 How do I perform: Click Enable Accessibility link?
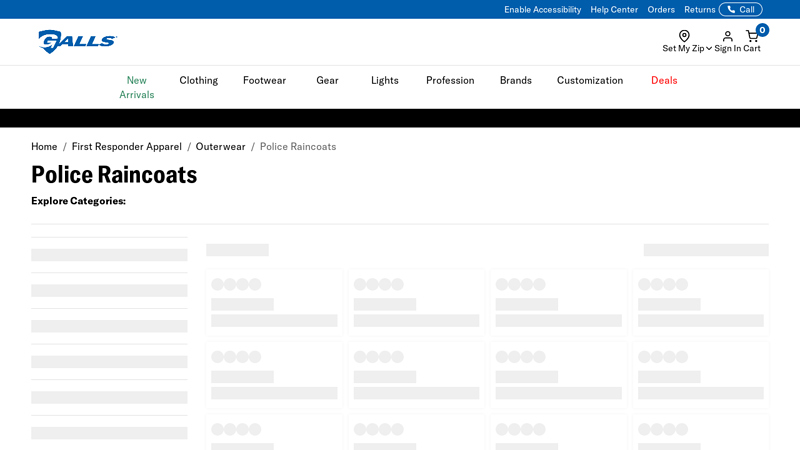tap(542, 10)
